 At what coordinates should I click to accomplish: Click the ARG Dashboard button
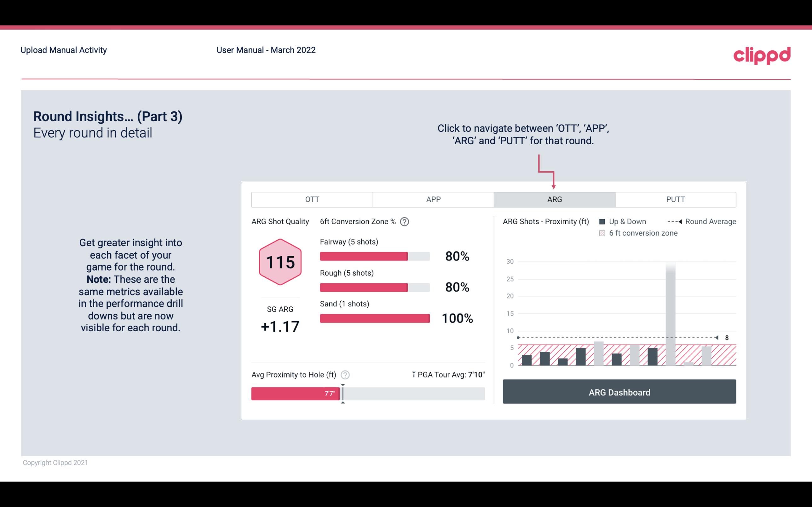[619, 391]
